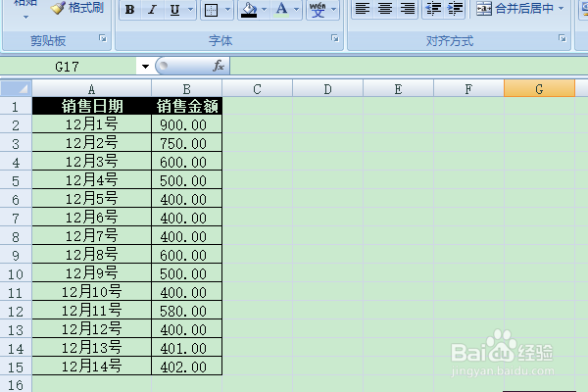Click the phonetic guide (wén) icon

pos(318,10)
